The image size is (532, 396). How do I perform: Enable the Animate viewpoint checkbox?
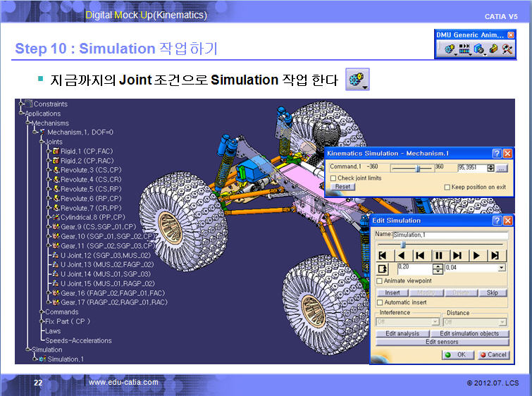380,280
